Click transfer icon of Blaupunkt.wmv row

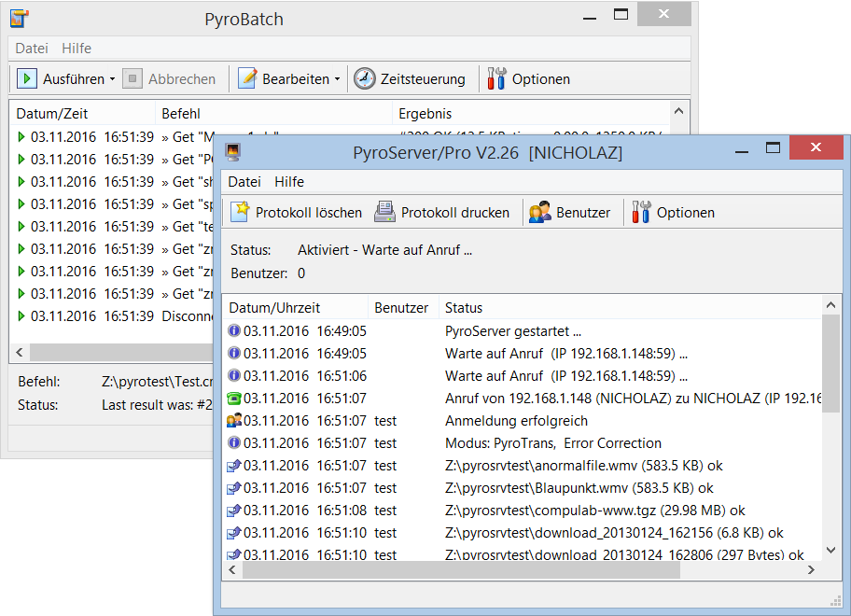234,488
